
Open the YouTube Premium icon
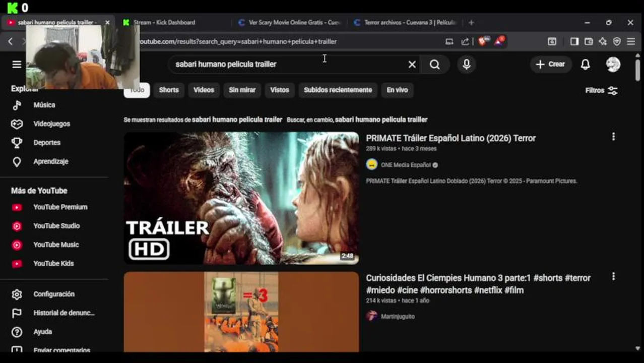click(x=17, y=207)
